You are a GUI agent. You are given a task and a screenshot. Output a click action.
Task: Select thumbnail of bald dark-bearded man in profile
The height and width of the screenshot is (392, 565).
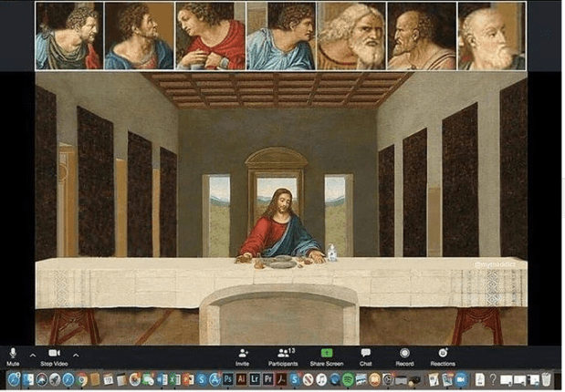click(422, 36)
